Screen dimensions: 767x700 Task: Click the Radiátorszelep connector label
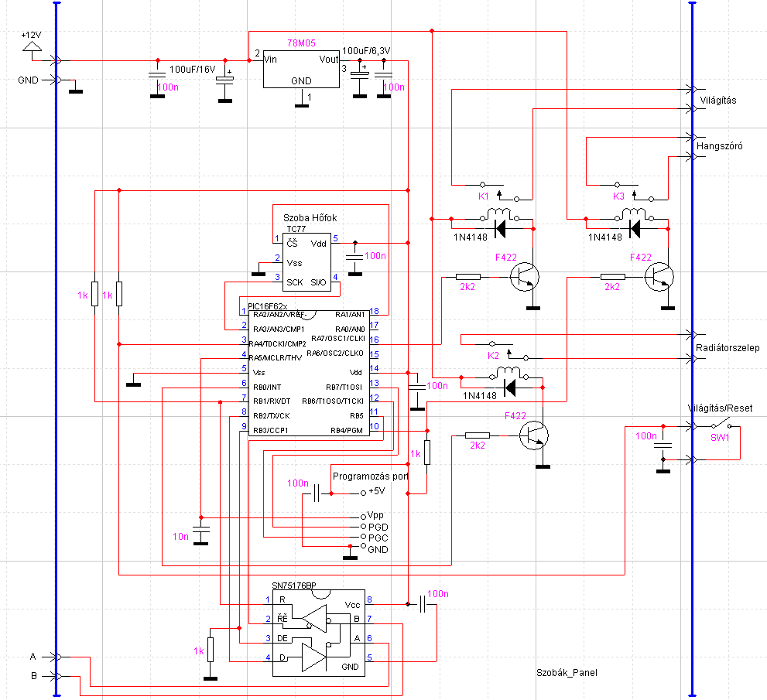click(728, 347)
